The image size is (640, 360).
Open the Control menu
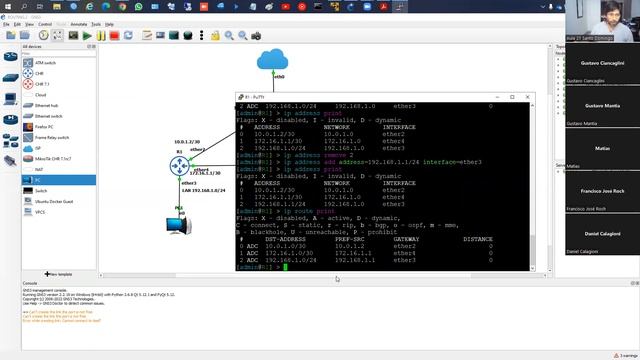45,24
